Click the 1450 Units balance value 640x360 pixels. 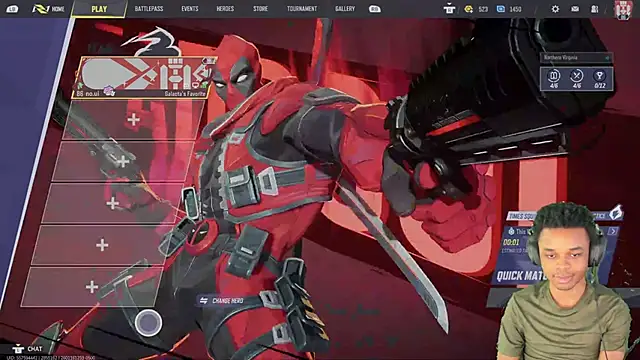515,9
